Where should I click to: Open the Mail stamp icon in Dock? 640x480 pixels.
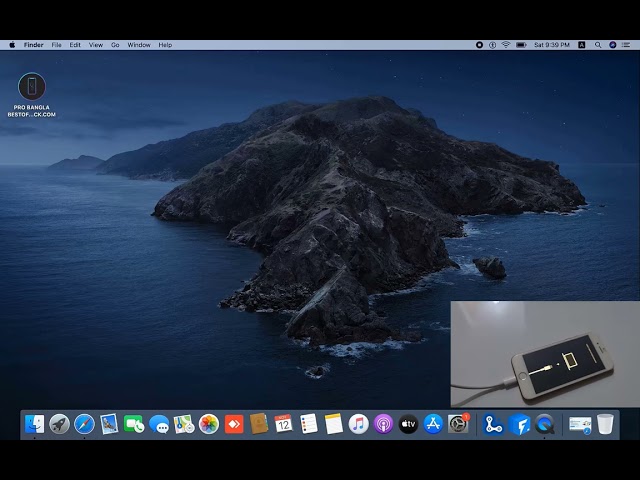pos(109,424)
